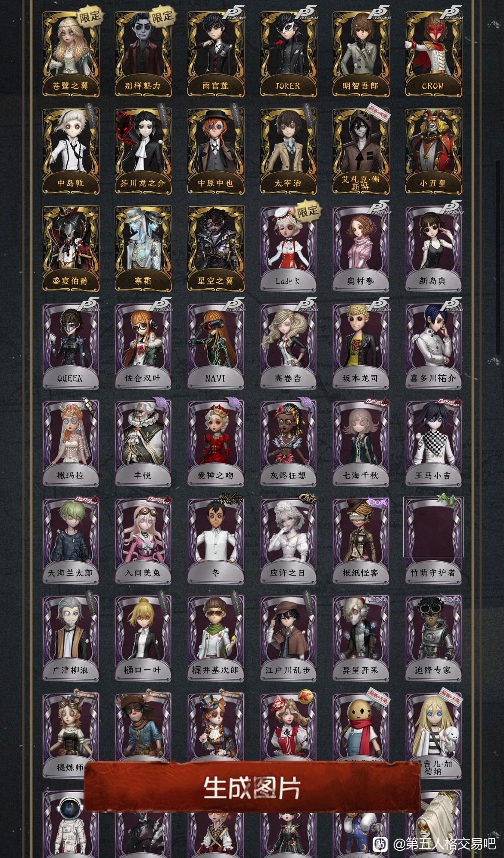The image size is (504, 858).
Task: Select the 雨宫莲 costume card
Action: tap(215, 53)
